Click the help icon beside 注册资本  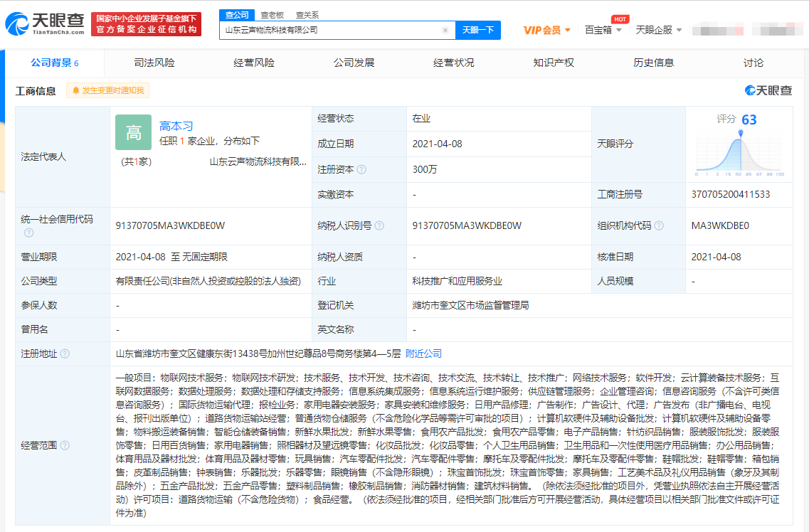tap(361, 169)
